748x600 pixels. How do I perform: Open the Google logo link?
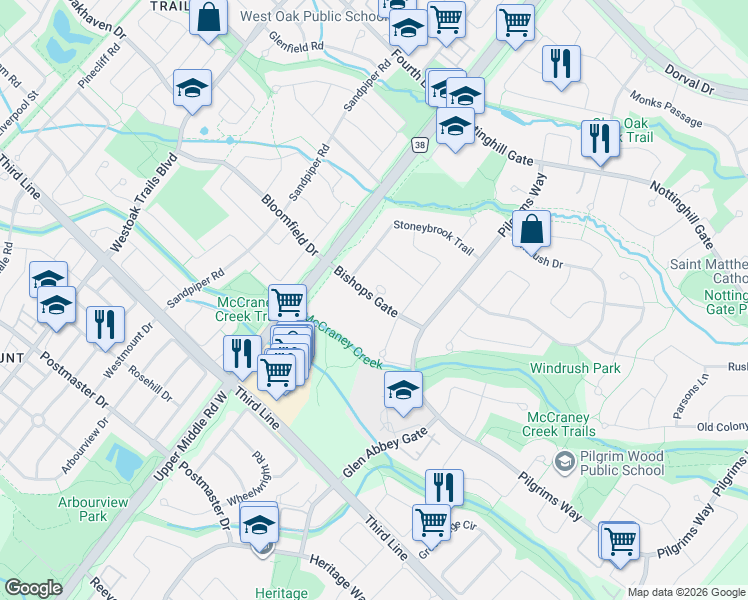coord(33,589)
